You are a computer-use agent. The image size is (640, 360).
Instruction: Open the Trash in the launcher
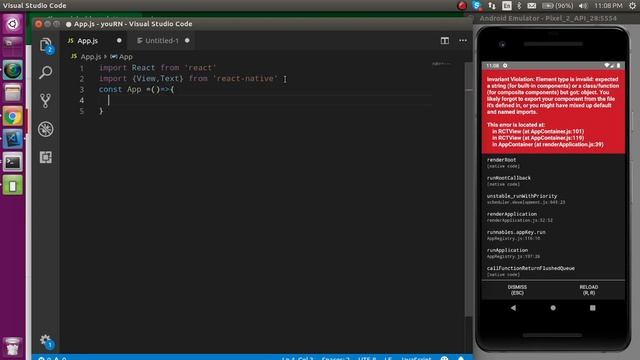(x=13, y=347)
